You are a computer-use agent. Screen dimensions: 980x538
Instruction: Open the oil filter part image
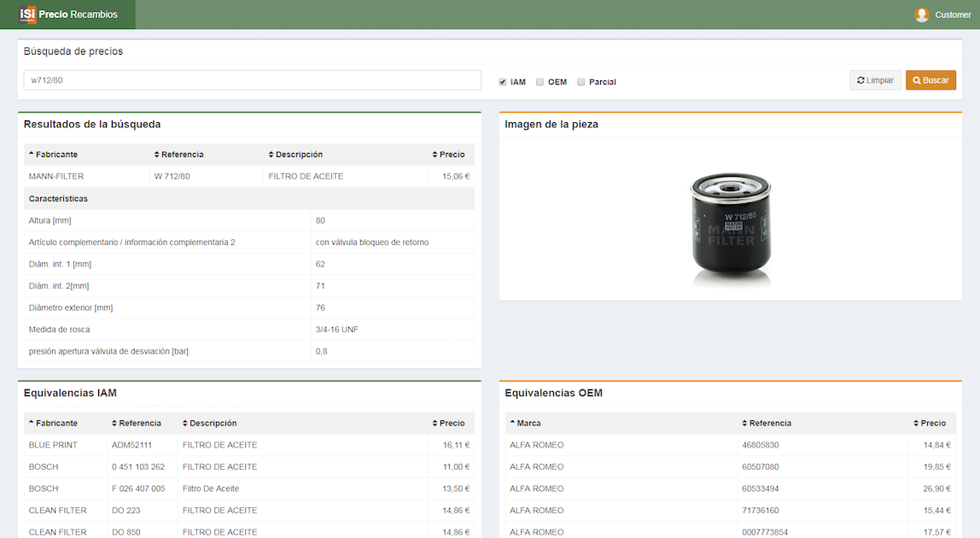pos(731,230)
